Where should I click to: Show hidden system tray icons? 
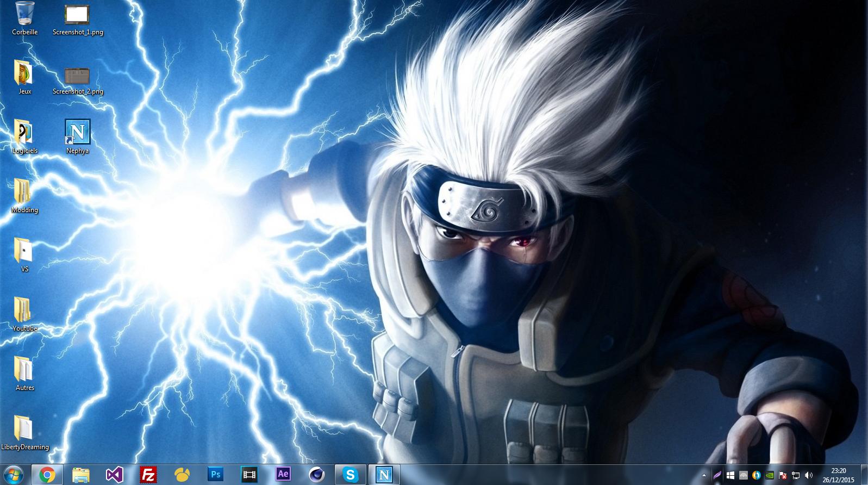(704, 475)
